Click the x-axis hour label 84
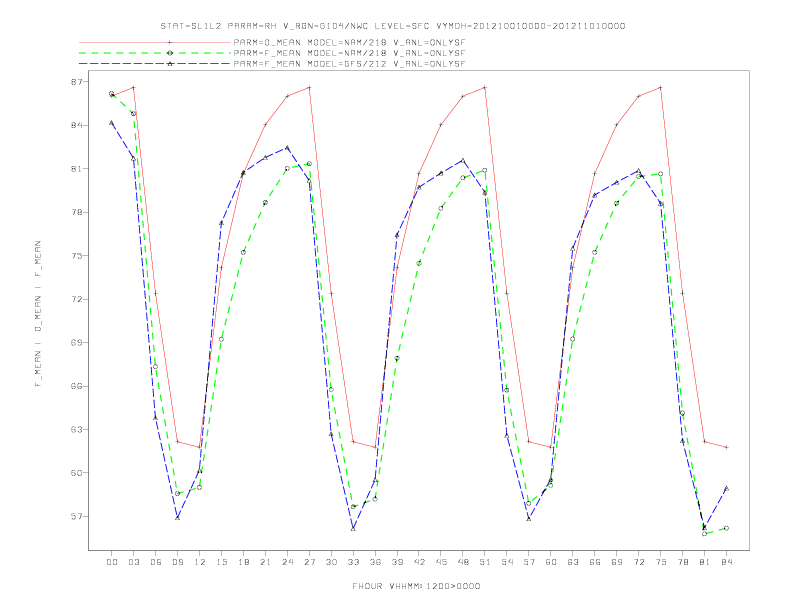 [x=727, y=562]
